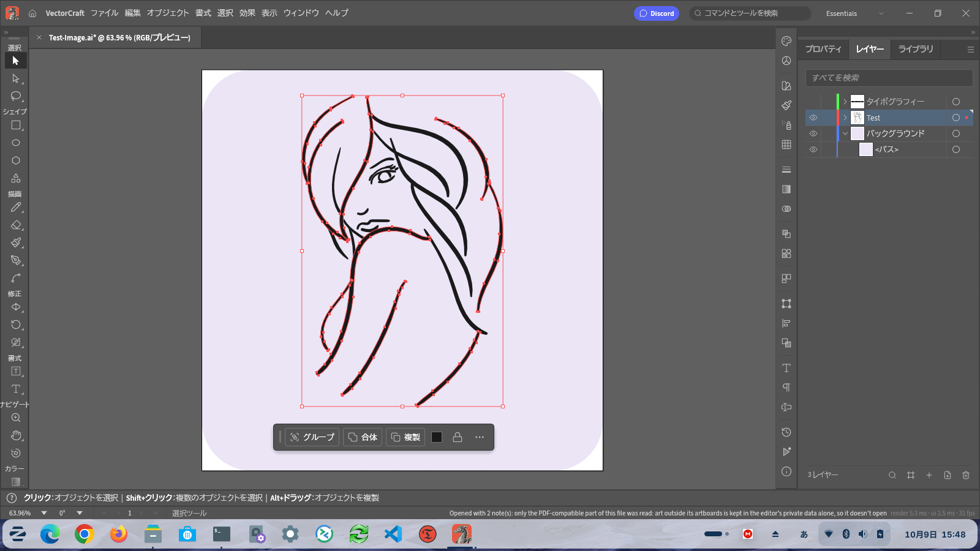Select the Lasso tool
Screen dimensions: 980x551
tap(16, 96)
